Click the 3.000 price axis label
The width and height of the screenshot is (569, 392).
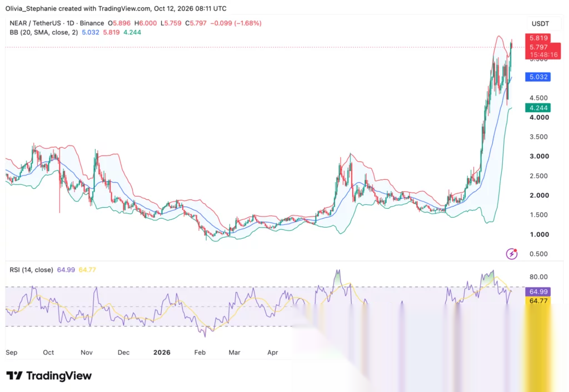pos(539,156)
